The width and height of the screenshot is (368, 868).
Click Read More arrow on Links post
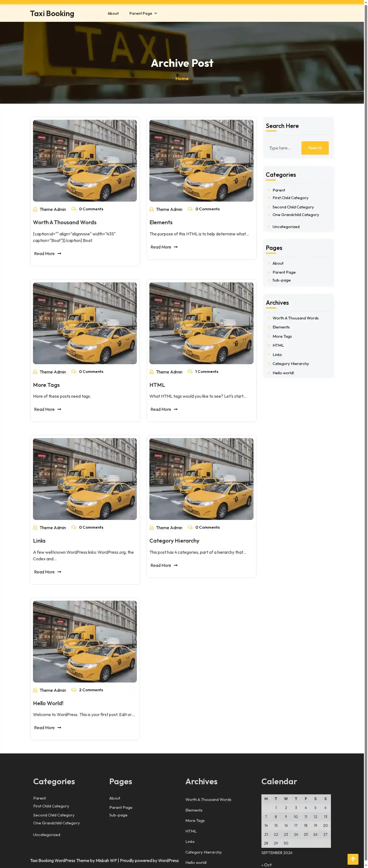(x=59, y=572)
